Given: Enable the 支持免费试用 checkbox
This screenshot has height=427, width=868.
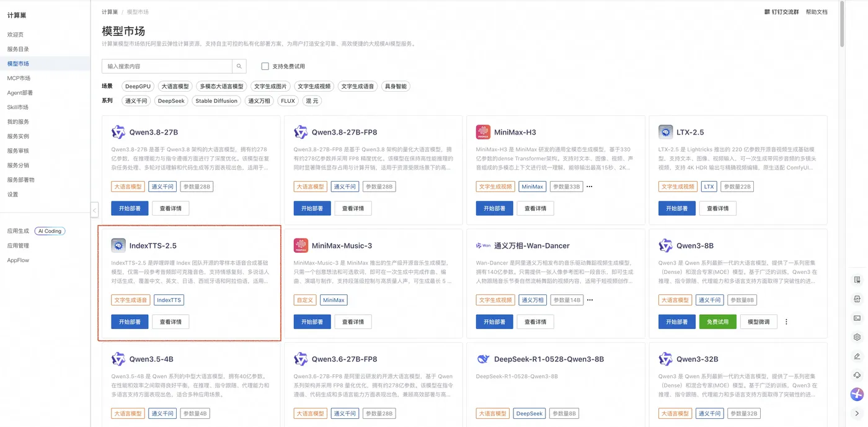Looking at the screenshot, I should pos(265,66).
